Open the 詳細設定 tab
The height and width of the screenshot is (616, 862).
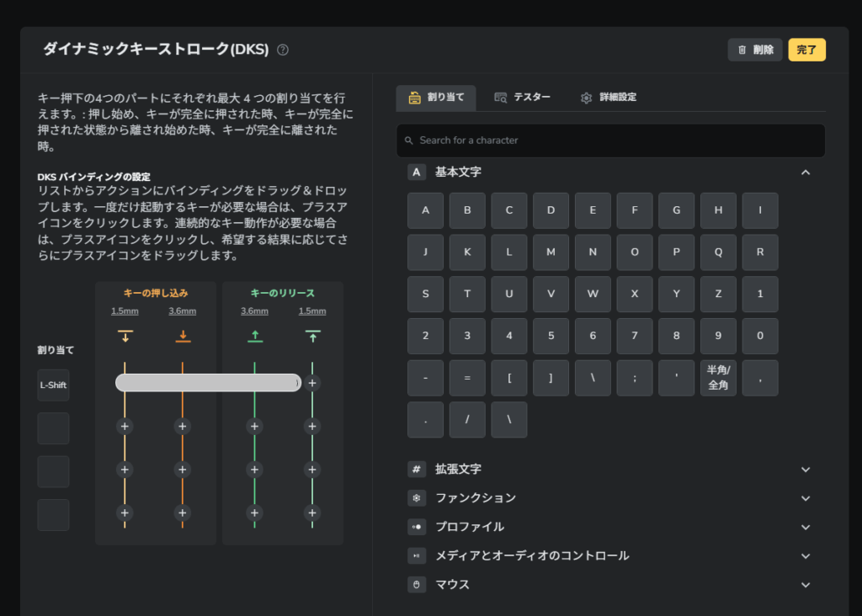(x=608, y=98)
